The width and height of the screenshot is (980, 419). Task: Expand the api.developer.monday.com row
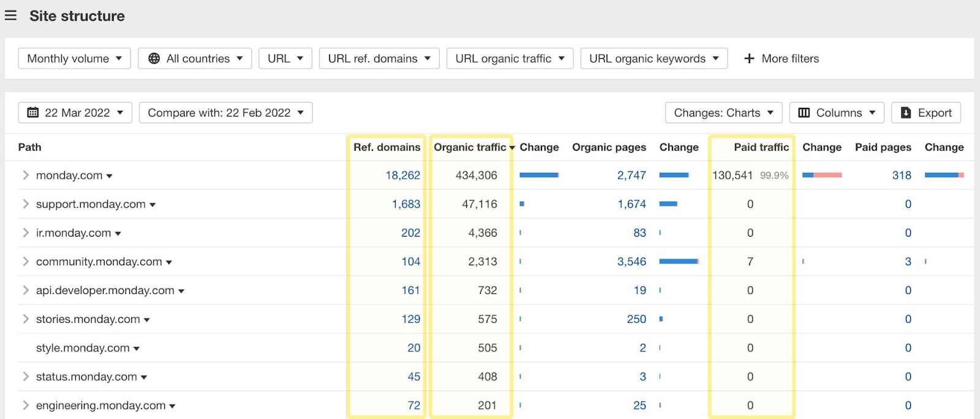point(26,290)
